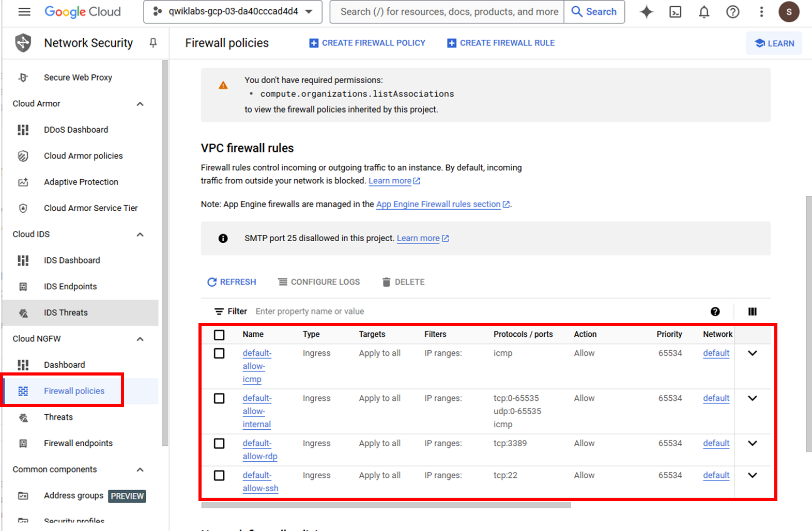This screenshot has width=812, height=531.
Task: Open project selector qwiklabs-gcp-03 dropdown
Action: coord(233,11)
